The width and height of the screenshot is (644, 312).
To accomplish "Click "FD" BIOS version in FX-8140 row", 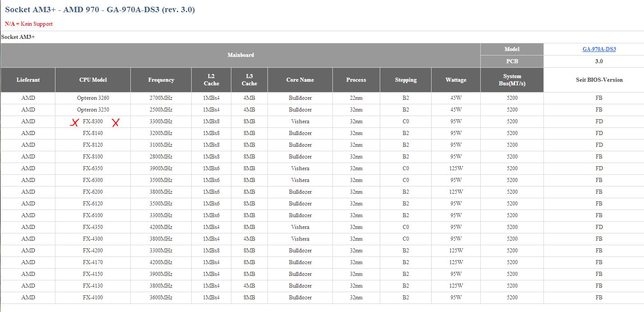I will click(599, 133).
